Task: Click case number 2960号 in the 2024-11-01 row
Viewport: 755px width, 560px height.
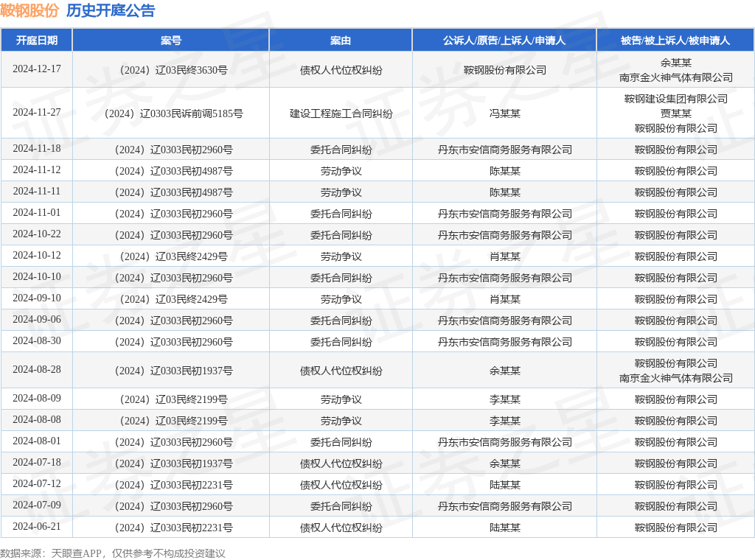Action: (x=173, y=214)
